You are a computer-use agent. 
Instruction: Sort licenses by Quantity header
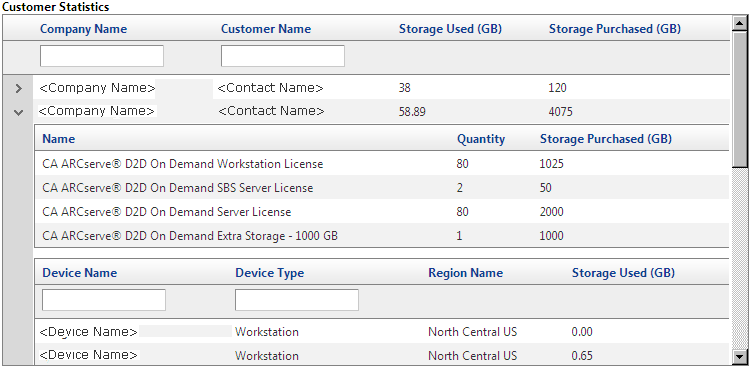coord(481,139)
